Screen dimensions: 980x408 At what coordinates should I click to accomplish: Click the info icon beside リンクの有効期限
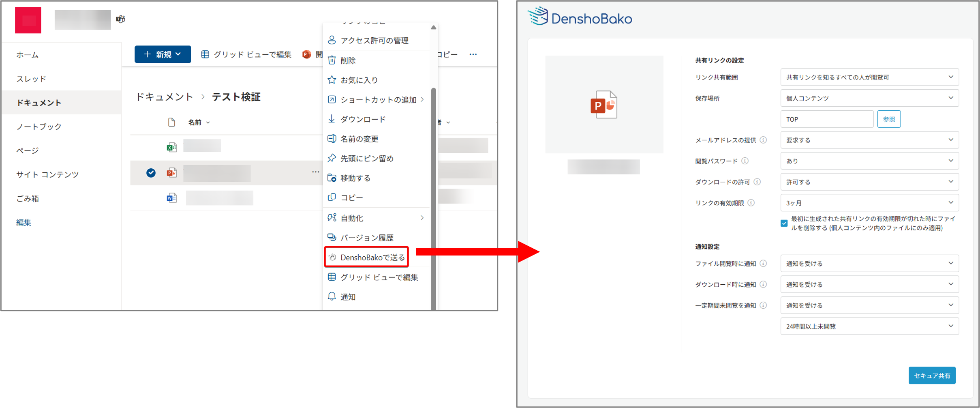point(751,203)
